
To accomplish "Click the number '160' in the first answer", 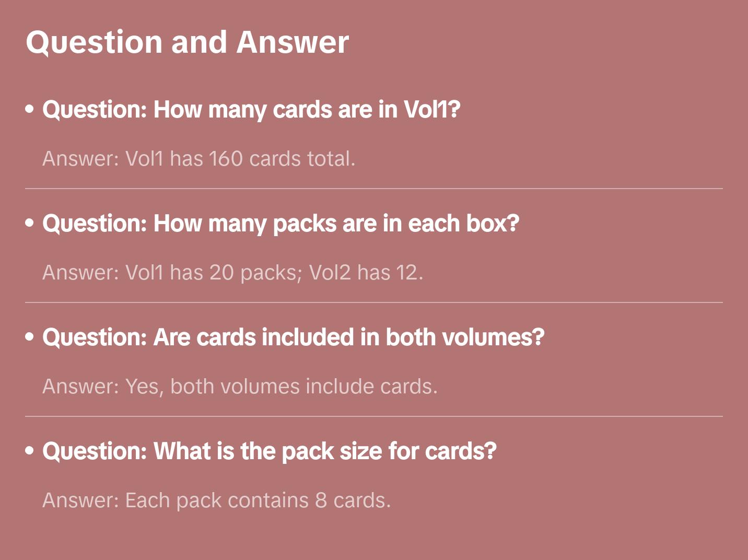I will click(226, 159).
